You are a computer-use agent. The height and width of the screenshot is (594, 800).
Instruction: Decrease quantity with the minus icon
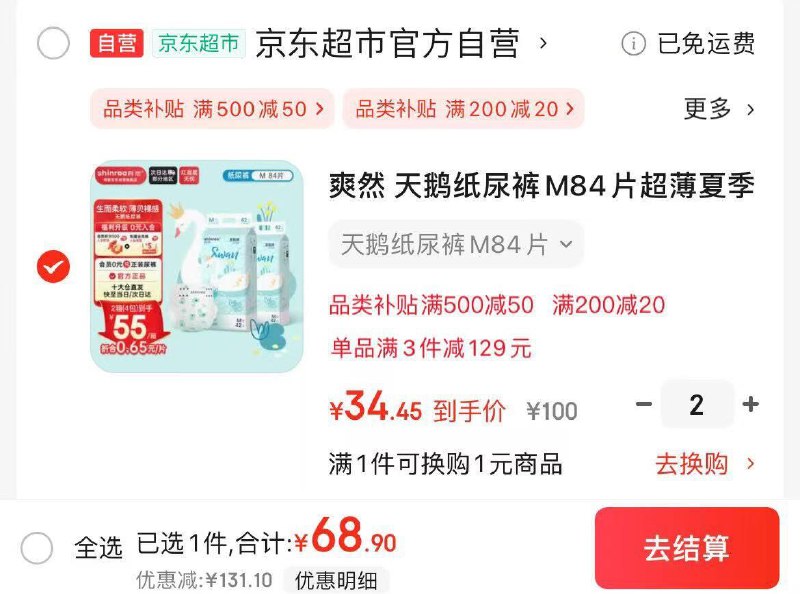click(x=644, y=405)
